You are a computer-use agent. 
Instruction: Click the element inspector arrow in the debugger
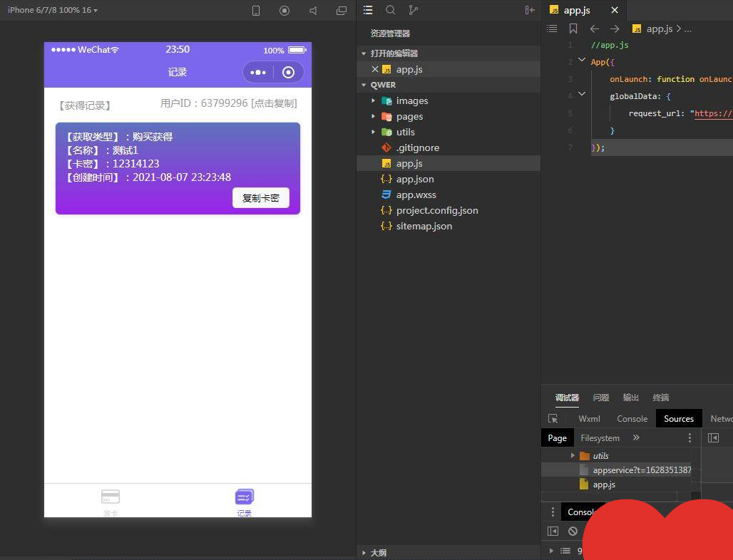click(x=553, y=418)
